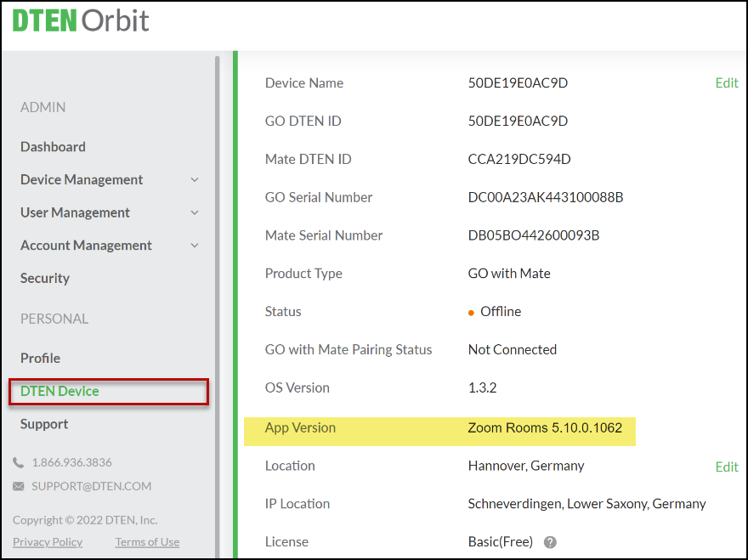
Task: Select the GO DTEN ID value
Action: pos(518,122)
